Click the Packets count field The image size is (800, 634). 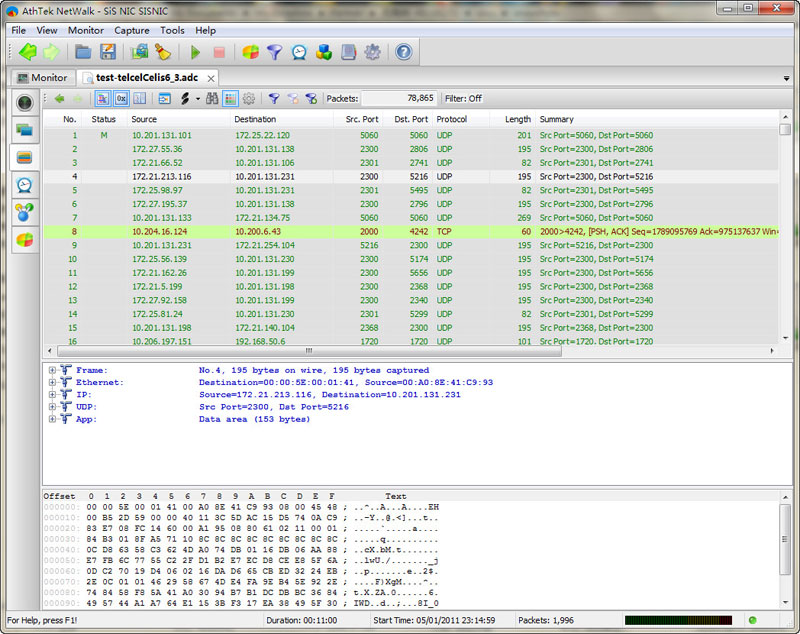399,99
